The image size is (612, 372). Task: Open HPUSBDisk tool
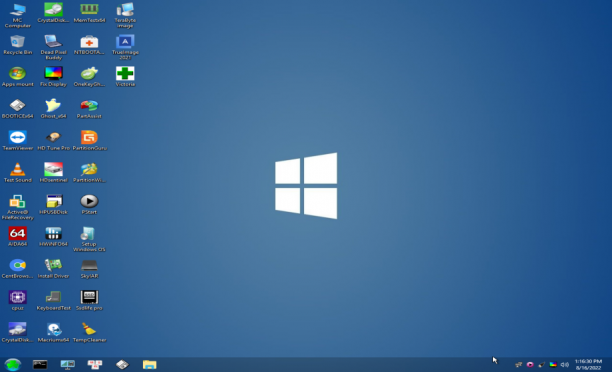pyautogui.click(x=53, y=205)
